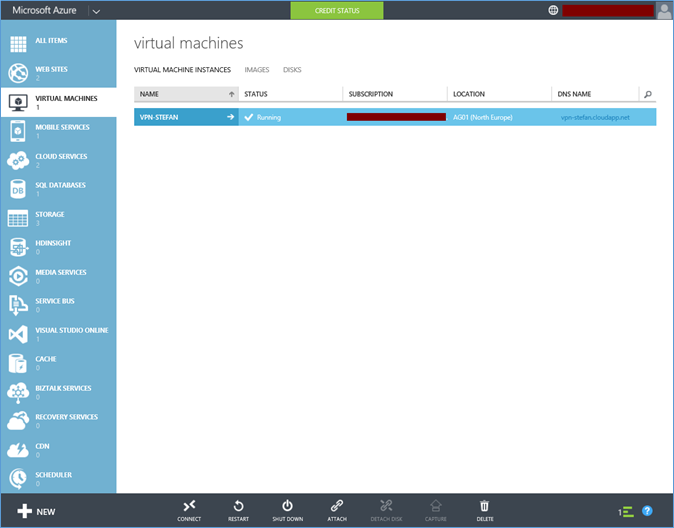Viewport: 674px width, 528px height.
Task: Click the Web Sites label
Action: coord(52,69)
